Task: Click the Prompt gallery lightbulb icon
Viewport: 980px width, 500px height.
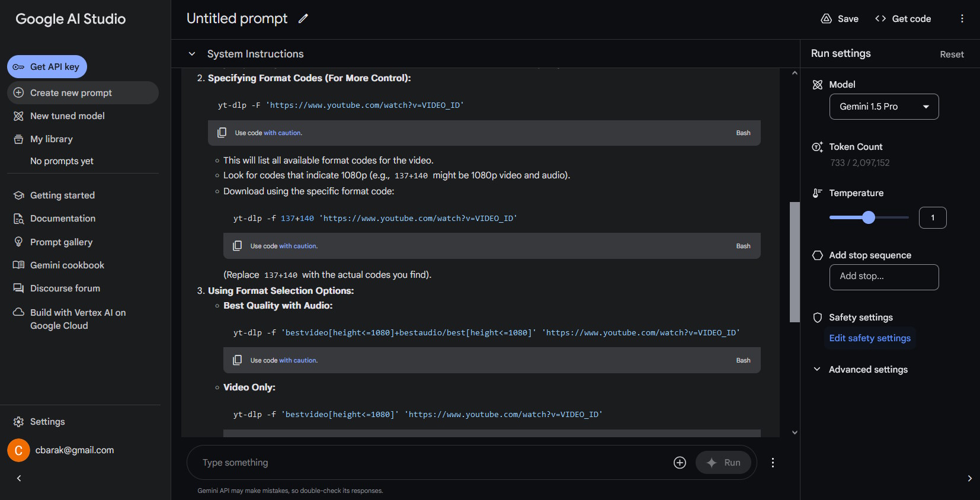Action: point(18,242)
